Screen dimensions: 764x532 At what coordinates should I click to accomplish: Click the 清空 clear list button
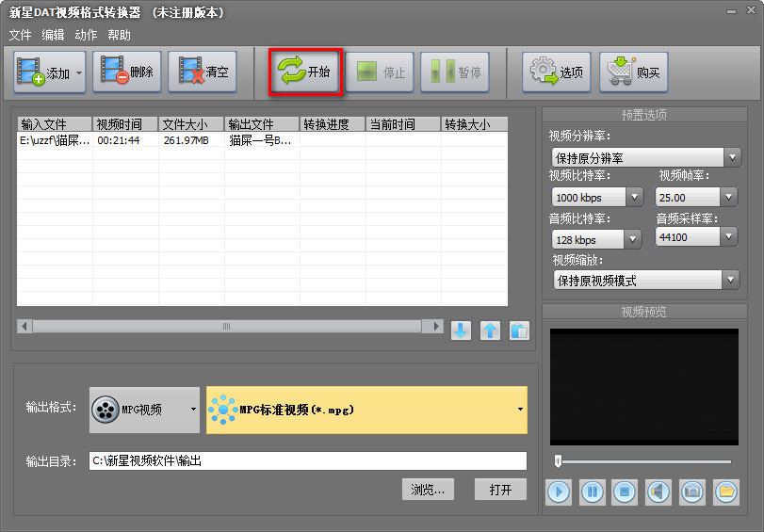pos(203,73)
